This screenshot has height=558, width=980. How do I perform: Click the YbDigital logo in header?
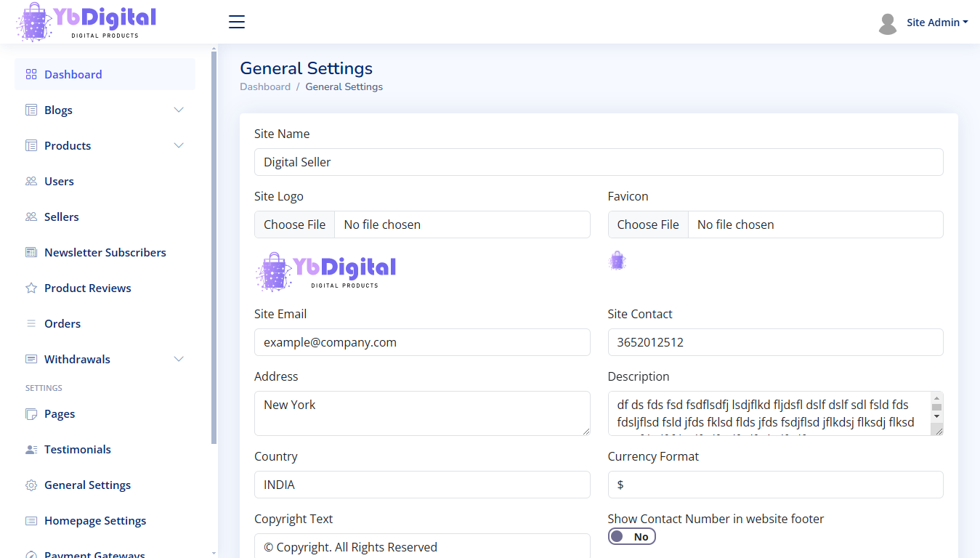click(87, 22)
